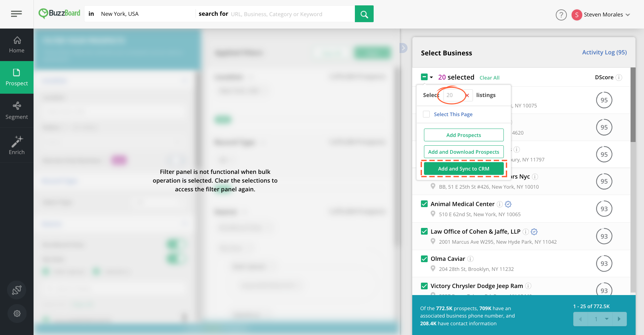This screenshot has height=335, width=644.
Task: Click map pin for 51 E 25th St
Action: [433, 186]
